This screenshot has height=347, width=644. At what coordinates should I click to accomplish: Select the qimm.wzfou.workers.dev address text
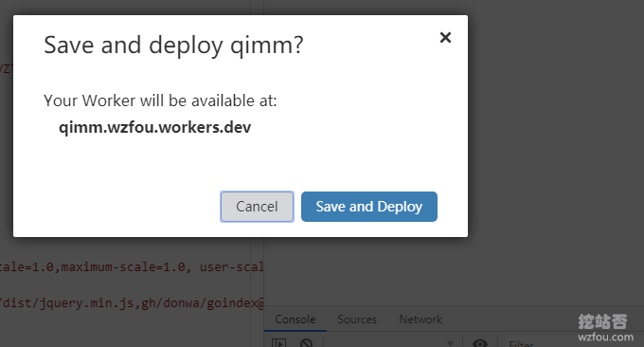(154, 127)
